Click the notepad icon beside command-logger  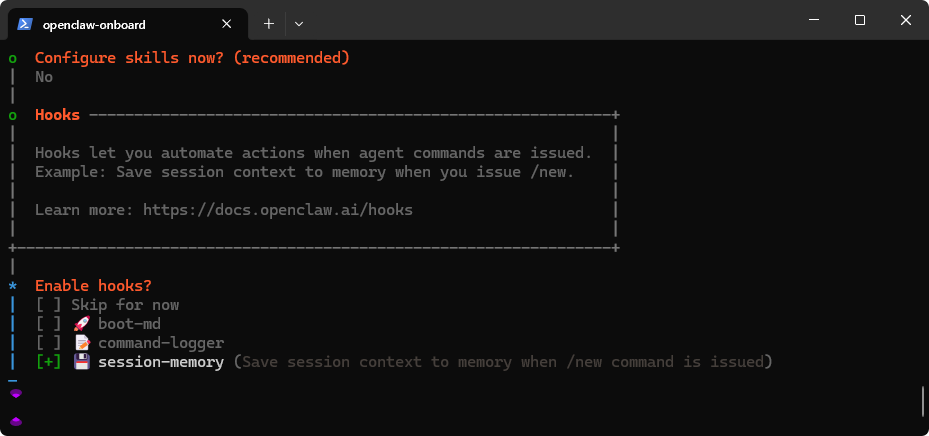(x=82, y=343)
